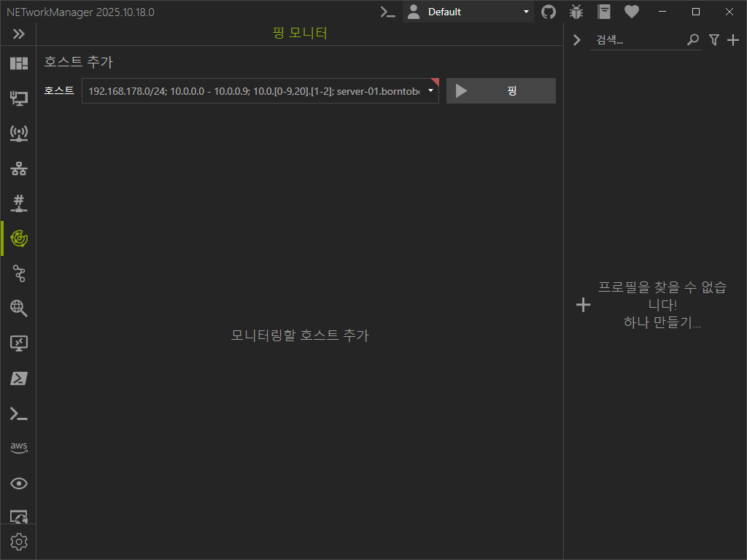The image size is (747, 560).
Task: Click the 핑 모니터 title text
Action: (x=300, y=33)
